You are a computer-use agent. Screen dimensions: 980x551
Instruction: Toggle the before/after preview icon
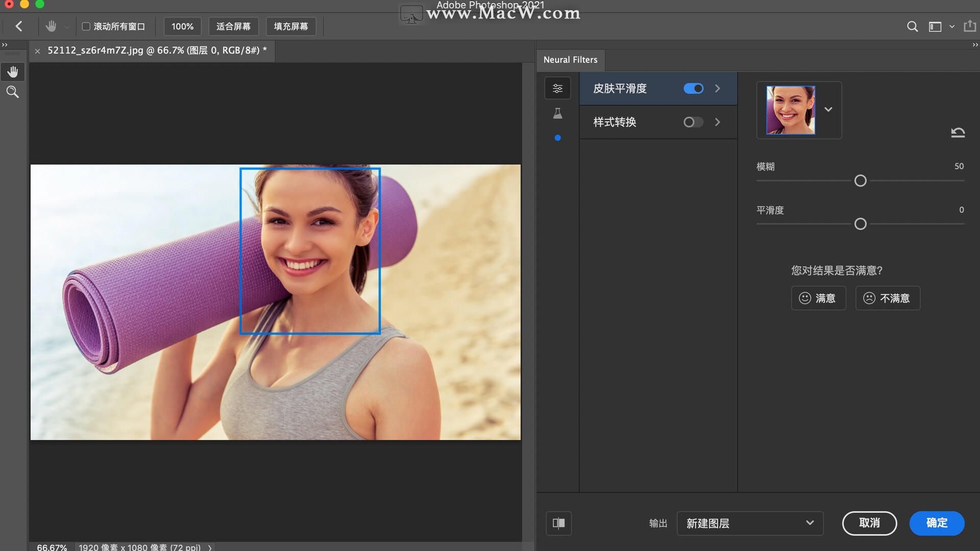click(558, 523)
